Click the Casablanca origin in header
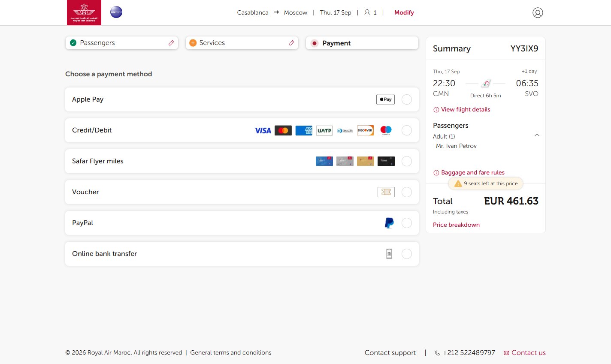 (x=253, y=12)
